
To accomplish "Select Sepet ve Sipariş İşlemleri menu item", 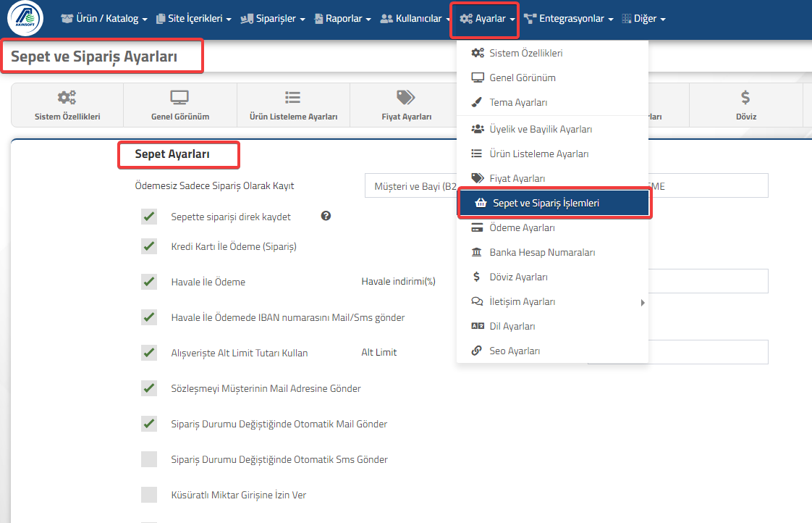I will pos(554,203).
